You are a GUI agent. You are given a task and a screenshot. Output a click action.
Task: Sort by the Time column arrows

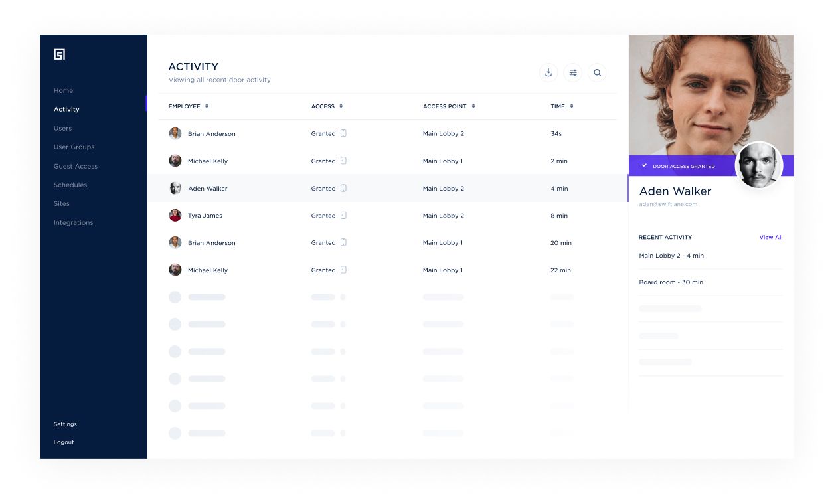[572, 106]
